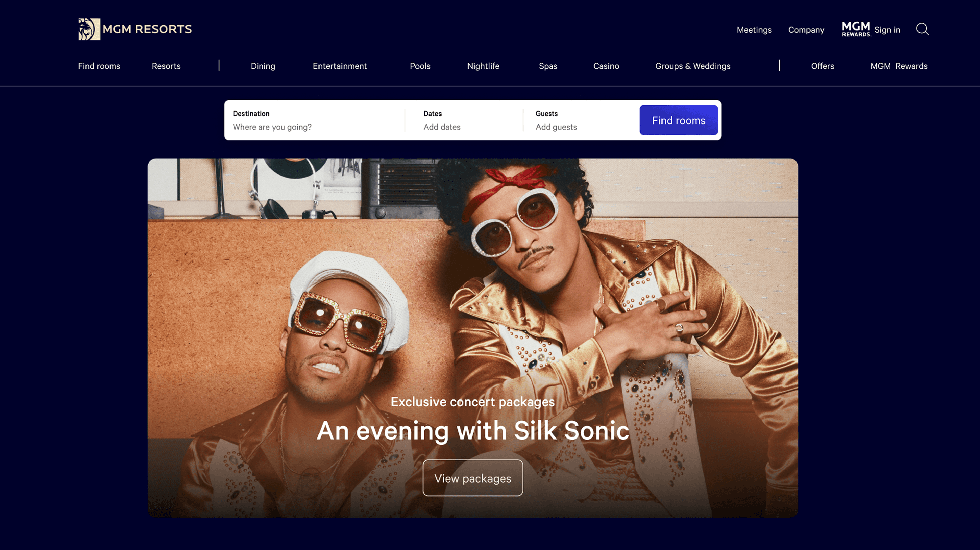Go to the Nightlife section
The image size is (980, 550).
[x=483, y=66]
